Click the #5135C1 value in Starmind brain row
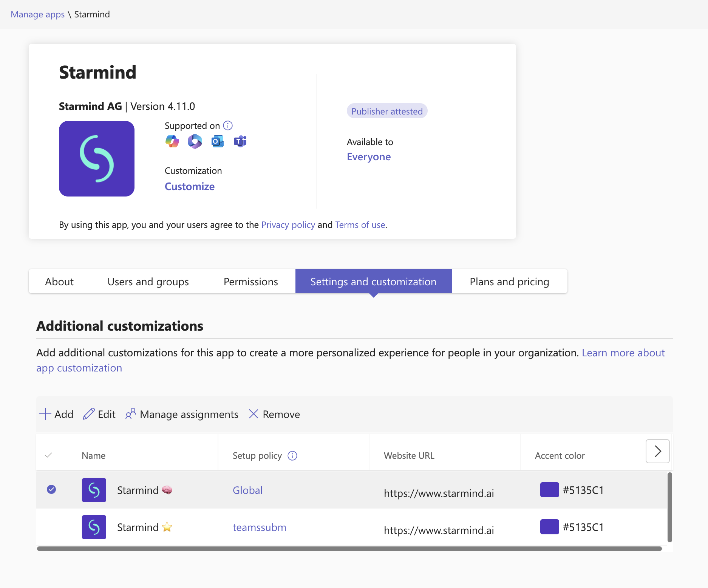This screenshot has height=588, width=708. click(x=583, y=490)
